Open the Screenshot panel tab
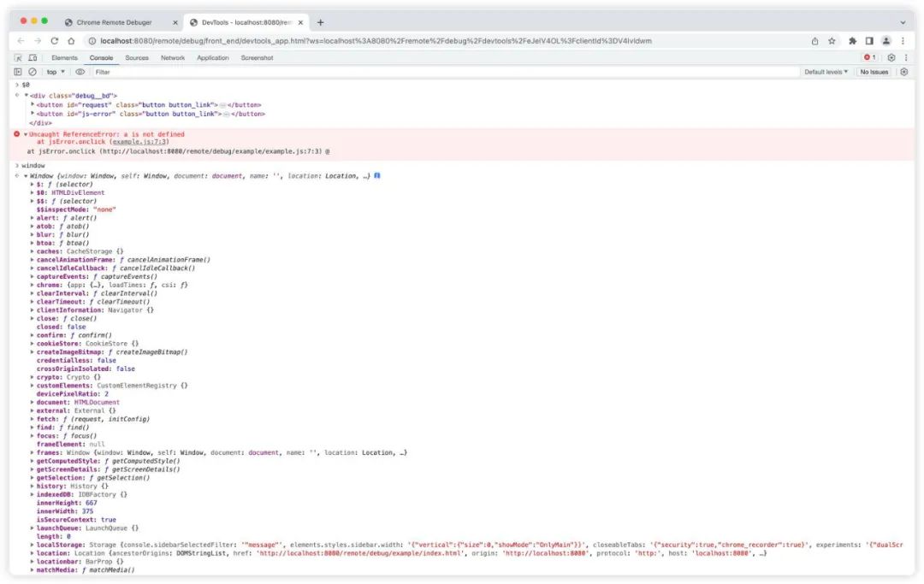 [x=257, y=57]
